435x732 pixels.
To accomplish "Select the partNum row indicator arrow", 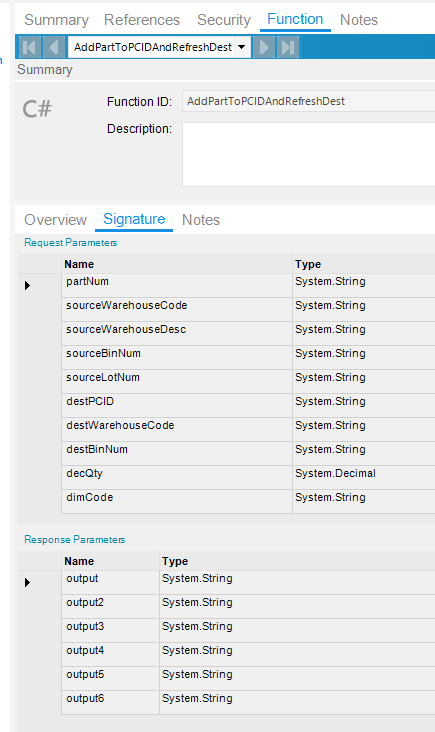I will 28,285.
